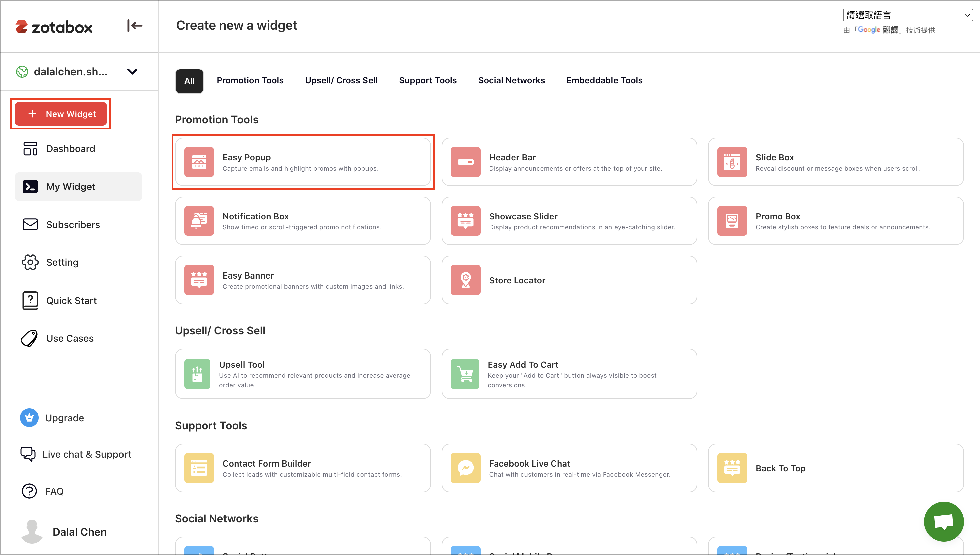Click the Store Locator map pin icon

466,280
